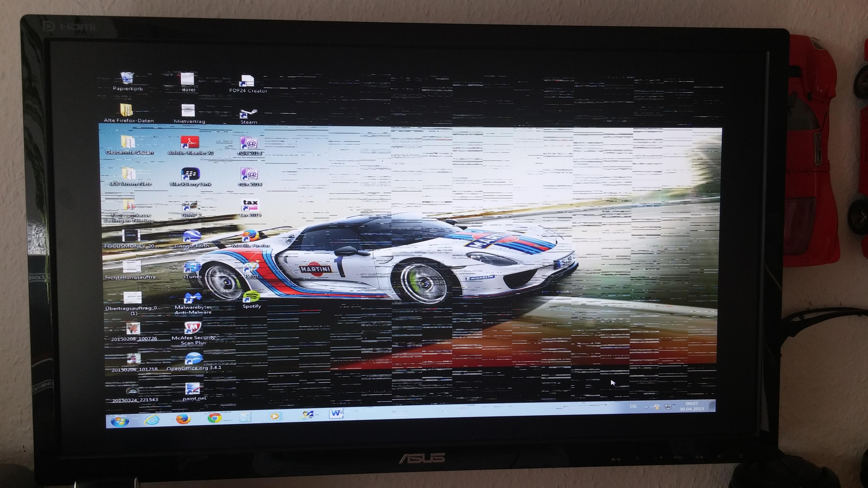868x488 pixels.
Task: Click the Firefox icon in taskbar
Action: tap(184, 419)
